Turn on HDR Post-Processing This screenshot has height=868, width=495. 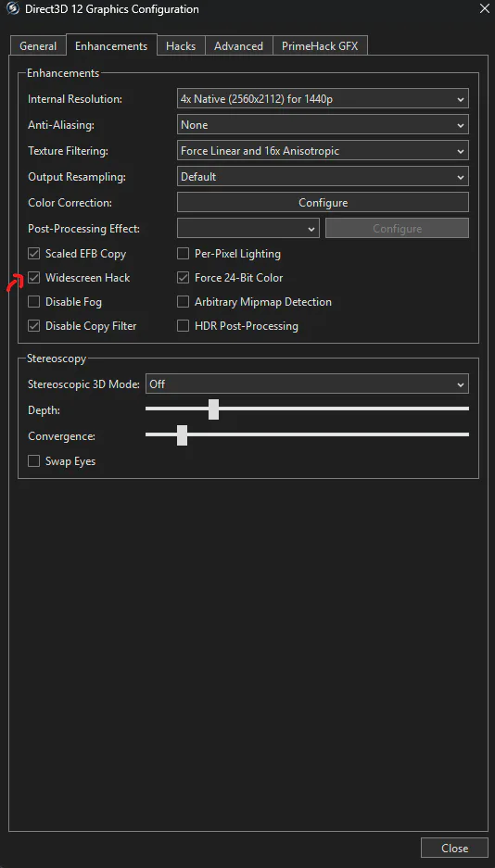point(183,326)
